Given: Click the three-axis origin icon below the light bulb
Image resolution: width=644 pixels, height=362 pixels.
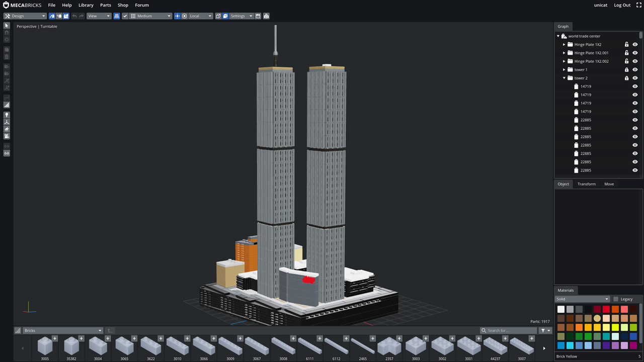Looking at the screenshot, I should [7, 122].
